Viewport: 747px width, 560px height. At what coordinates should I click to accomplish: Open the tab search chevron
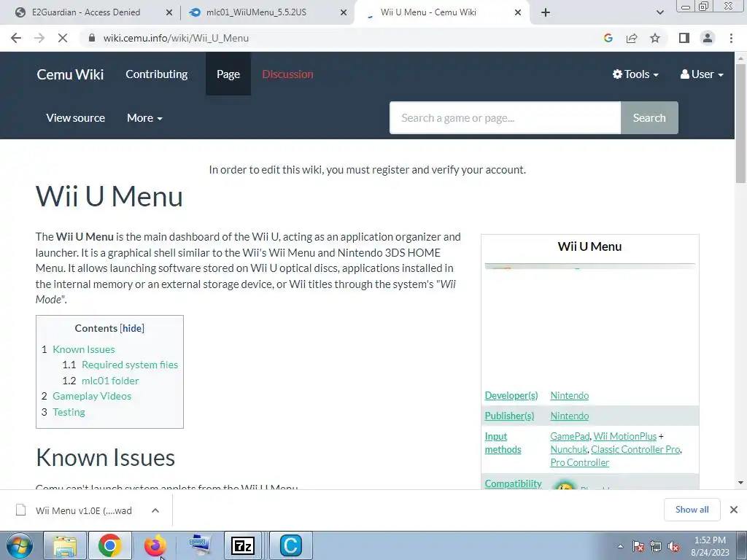pos(659,12)
